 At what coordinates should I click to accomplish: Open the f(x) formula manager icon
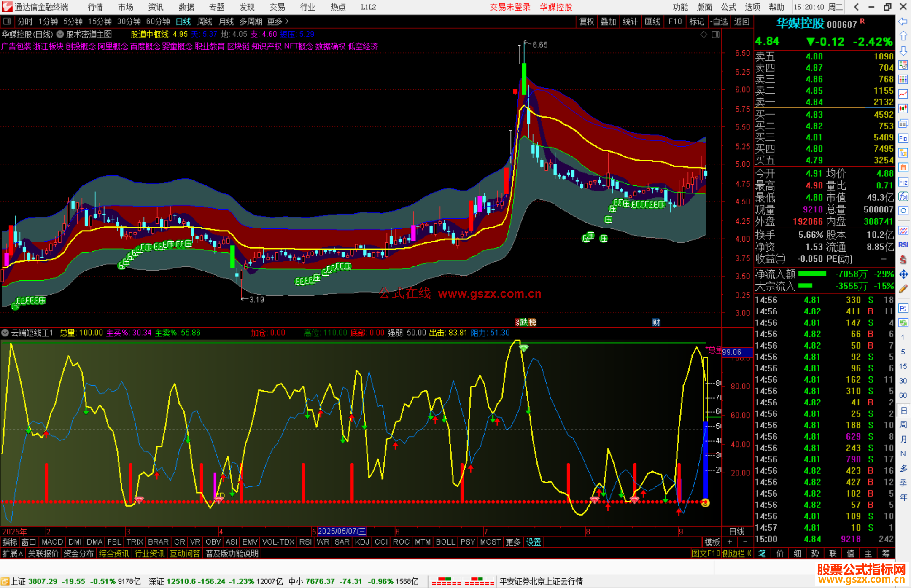point(903,196)
